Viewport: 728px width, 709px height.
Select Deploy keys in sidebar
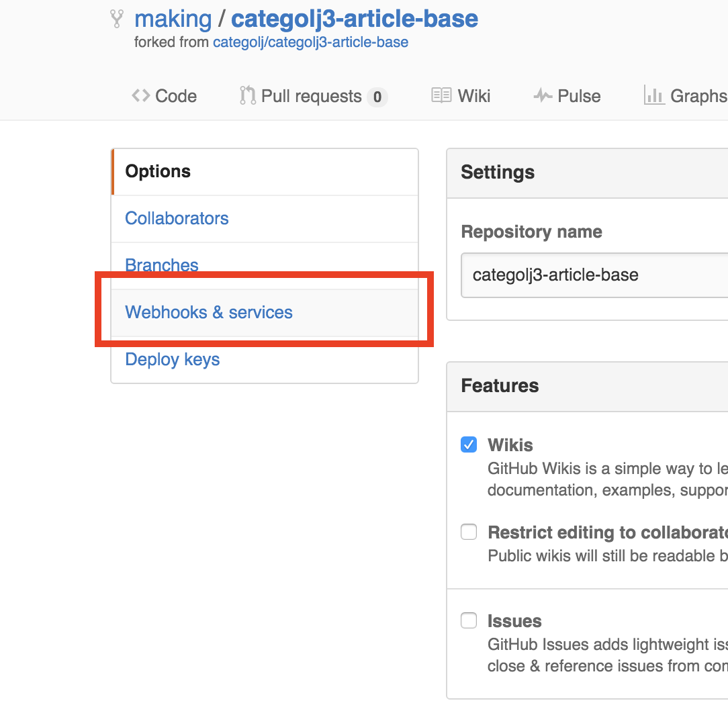tap(173, 359)
